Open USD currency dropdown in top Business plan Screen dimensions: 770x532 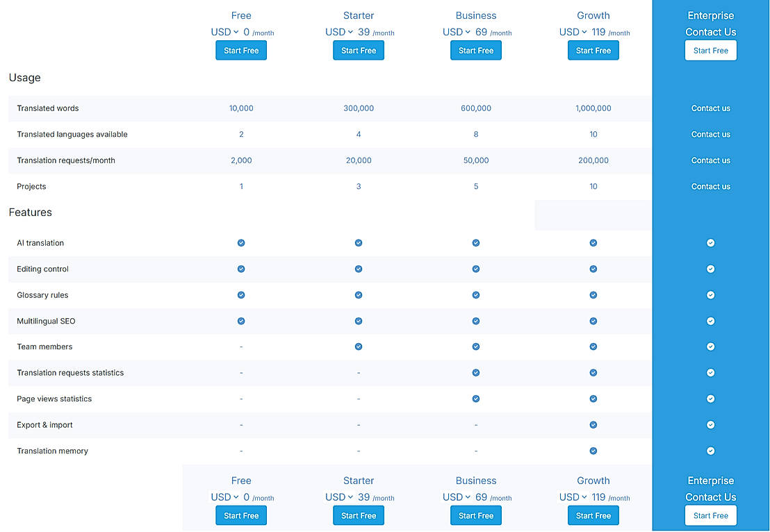457,32
